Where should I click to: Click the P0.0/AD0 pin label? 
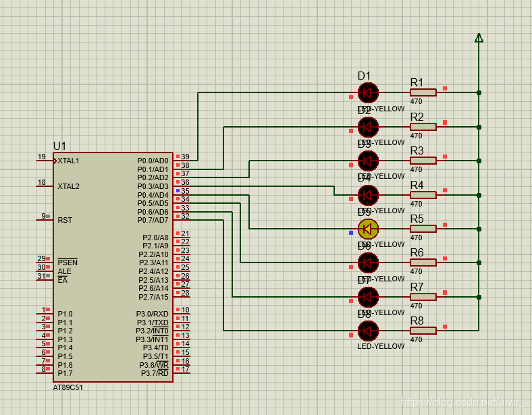coord(153,161)
